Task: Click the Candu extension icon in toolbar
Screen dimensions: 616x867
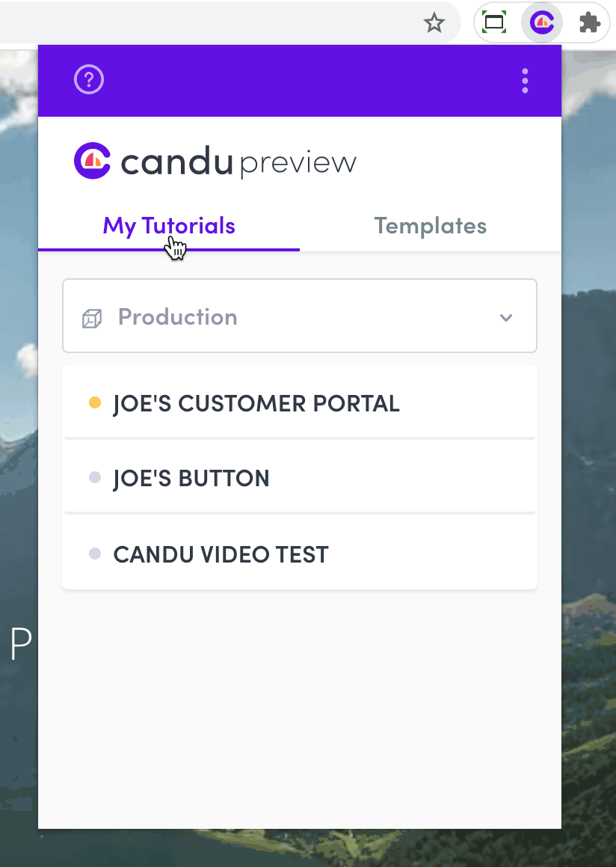Action: tap(542, 23)
